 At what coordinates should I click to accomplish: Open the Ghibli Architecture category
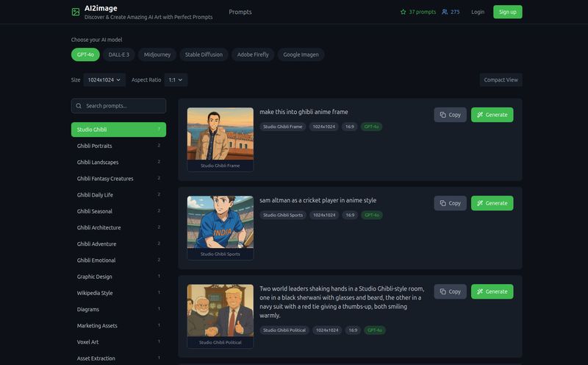click(x=118, y=227)
